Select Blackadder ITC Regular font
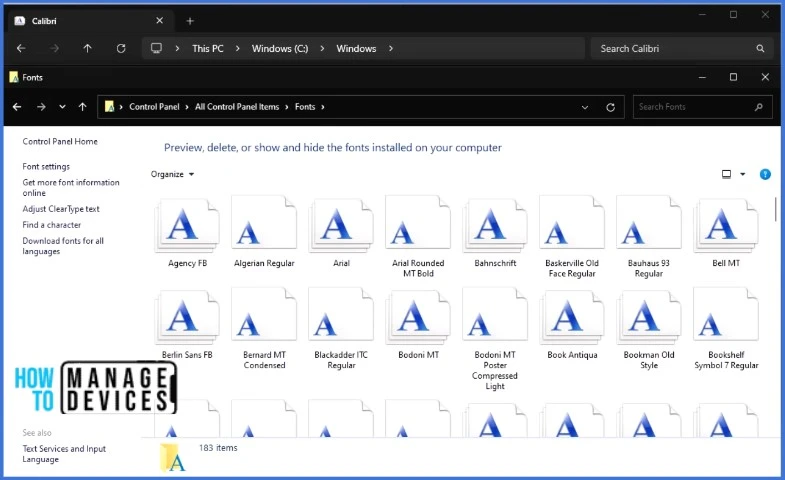 point(341,329)
